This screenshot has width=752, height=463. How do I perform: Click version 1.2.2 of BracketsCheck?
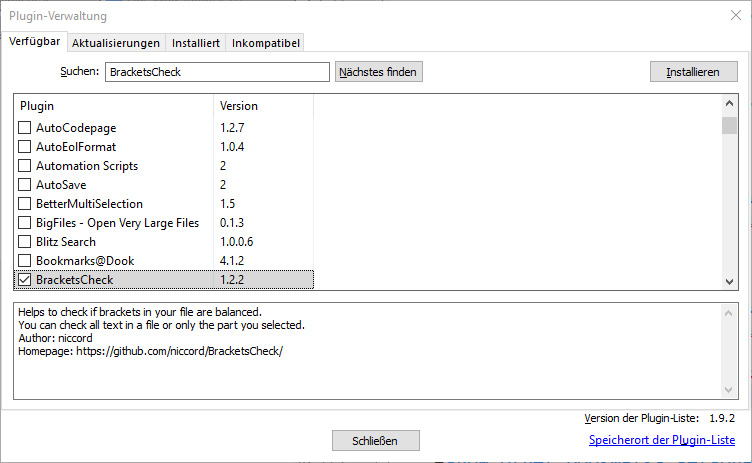pos(232,280)
